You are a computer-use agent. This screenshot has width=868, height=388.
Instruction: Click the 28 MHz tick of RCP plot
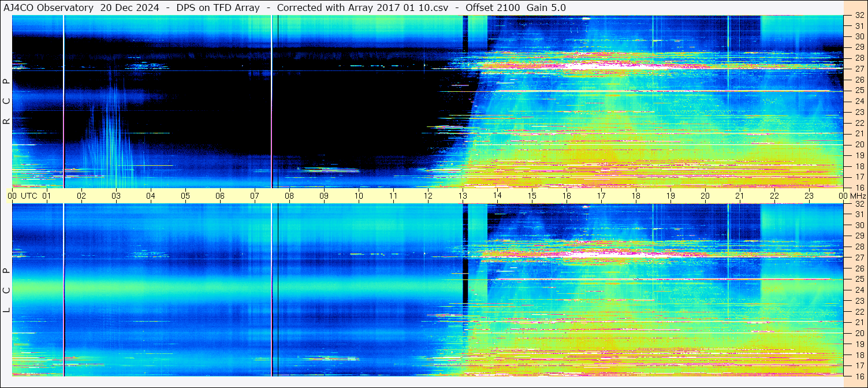tap(859, 58)
